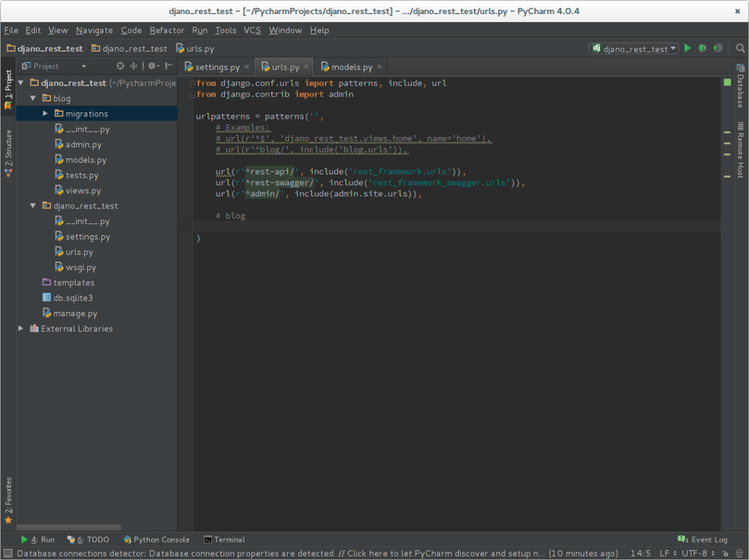Collapse all icon in Project panel

(x=133, y=66)
